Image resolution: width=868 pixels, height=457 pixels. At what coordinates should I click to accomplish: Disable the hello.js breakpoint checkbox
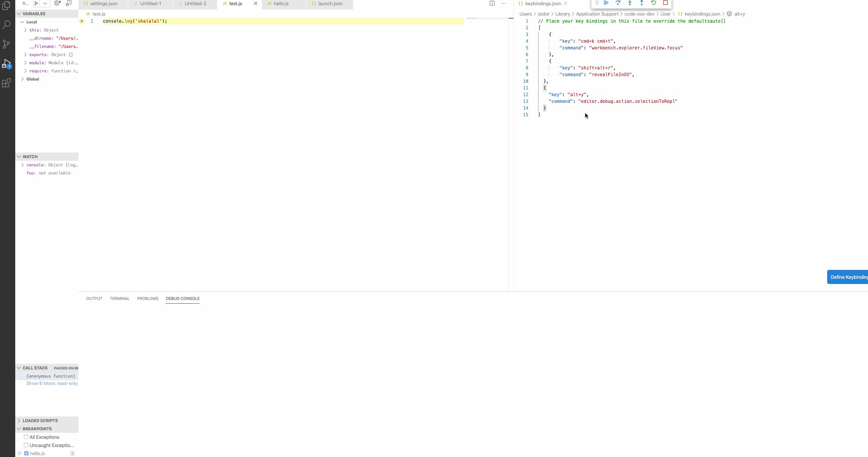tap(26, 453)
